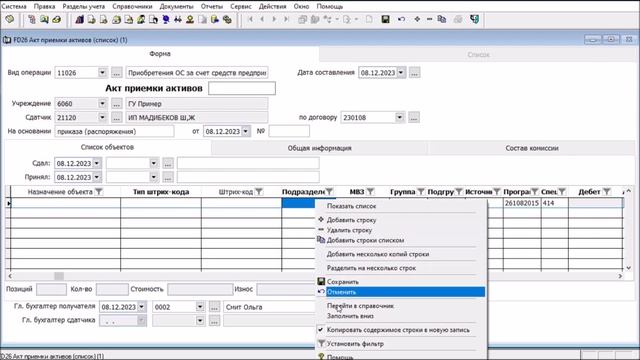
Task: Expand the по договору 230108 dropdown
Action: 399,118
